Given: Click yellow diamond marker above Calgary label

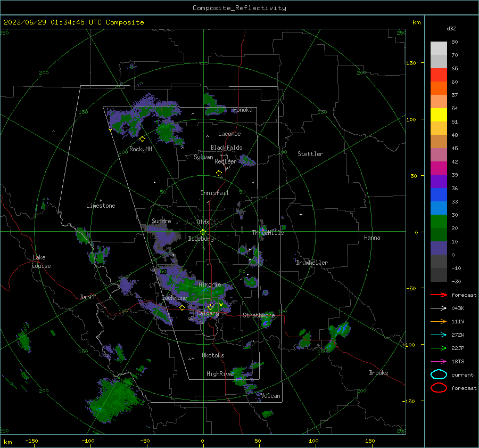Looking at the screenshot, I should [210, 307].
